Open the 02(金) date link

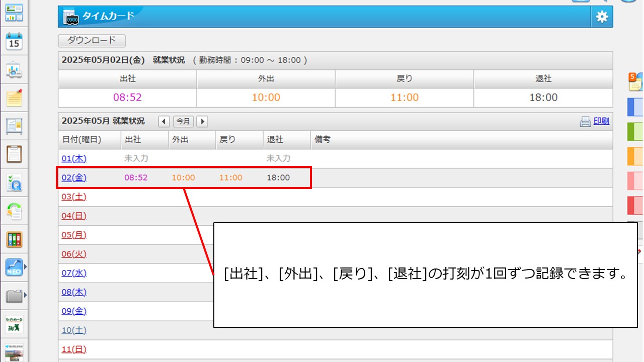pyautogui.click(x=74, y=177)
